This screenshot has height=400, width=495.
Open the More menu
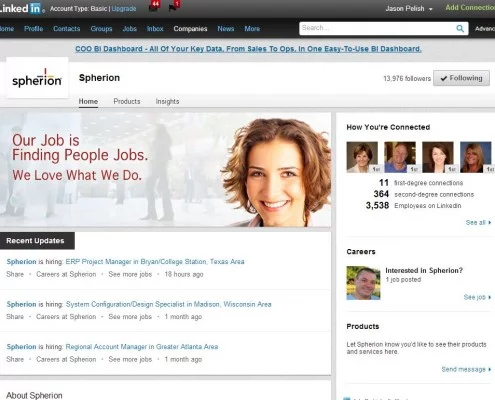coord(252,29)
